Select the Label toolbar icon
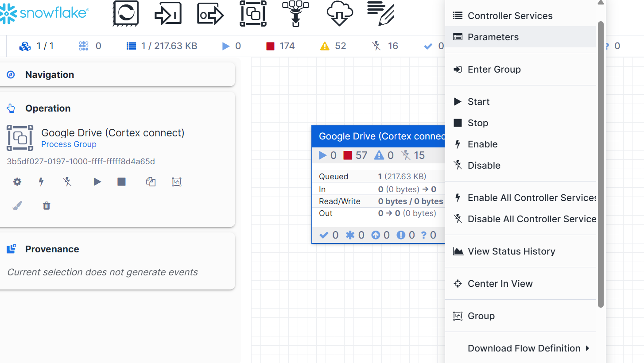Image resolution: width=644 pixels, height=363 pixels. point(381,13)
